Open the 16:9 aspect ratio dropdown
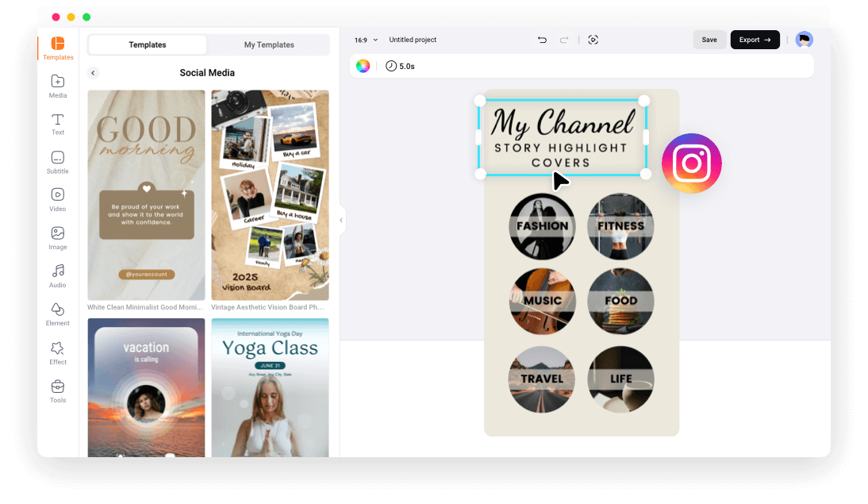The width and height of the screenshot is (868, 504). coord(367,40)
